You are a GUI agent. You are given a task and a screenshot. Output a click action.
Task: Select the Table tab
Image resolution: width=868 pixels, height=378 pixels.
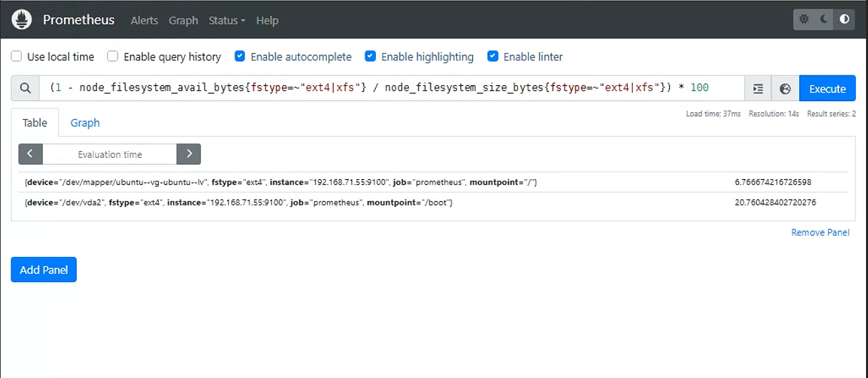click(x=35, y=123)
